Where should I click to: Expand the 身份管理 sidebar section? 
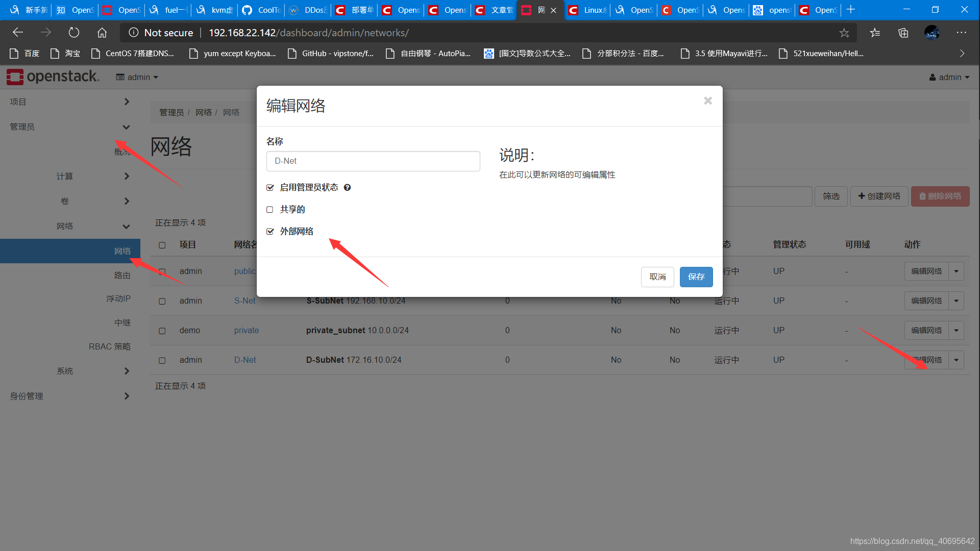pos(70,396)
